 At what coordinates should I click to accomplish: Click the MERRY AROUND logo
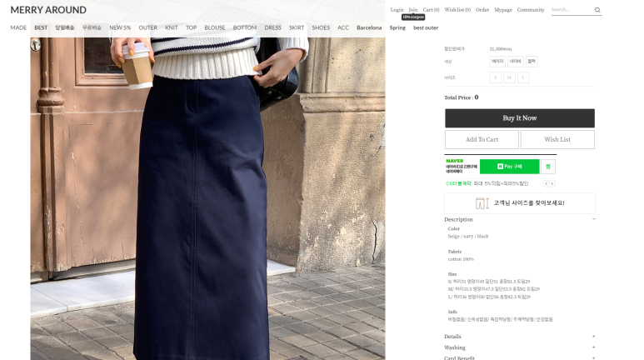pos(48,10)
